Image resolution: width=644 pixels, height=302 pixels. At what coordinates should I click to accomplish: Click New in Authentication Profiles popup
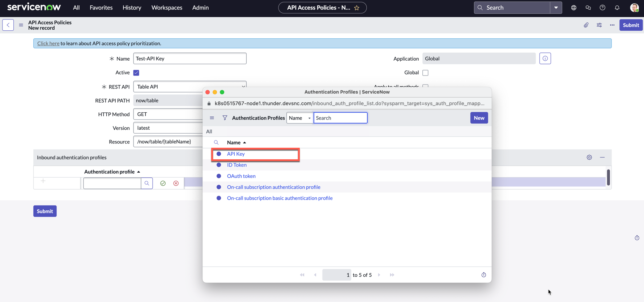pyautogui.click(x=479, y=118)
